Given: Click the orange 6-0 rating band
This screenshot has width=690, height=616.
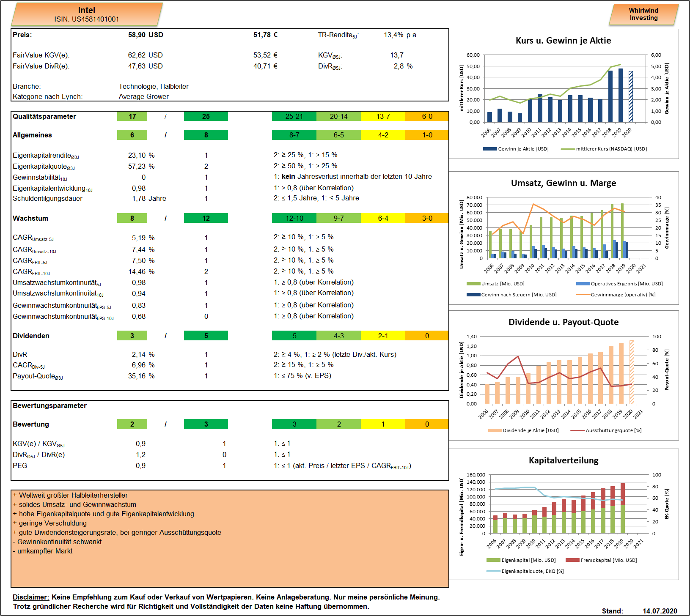Looking at the screenshot, I should coord(427,116).
